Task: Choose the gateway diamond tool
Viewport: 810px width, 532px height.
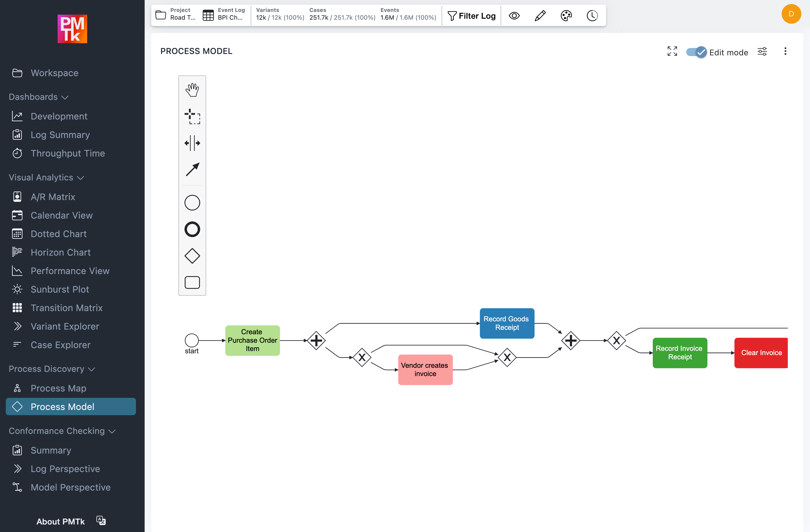Action: [x=192, y=256]
